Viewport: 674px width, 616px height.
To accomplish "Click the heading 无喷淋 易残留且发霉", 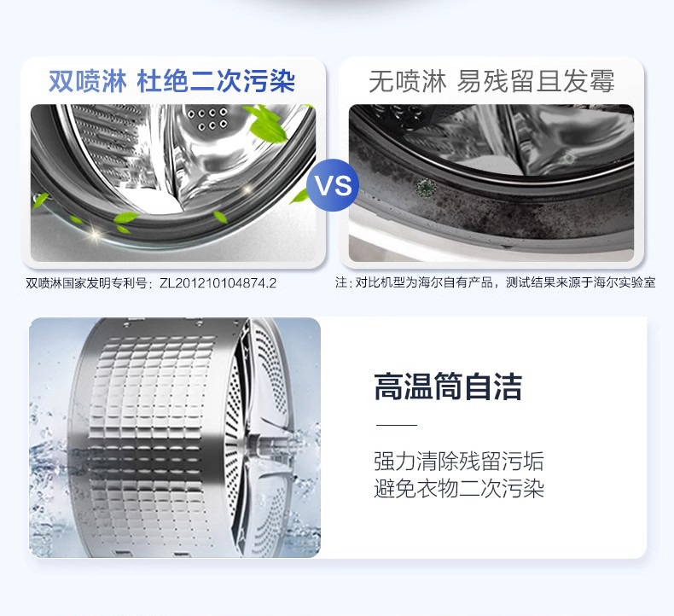I will [491, 81].
